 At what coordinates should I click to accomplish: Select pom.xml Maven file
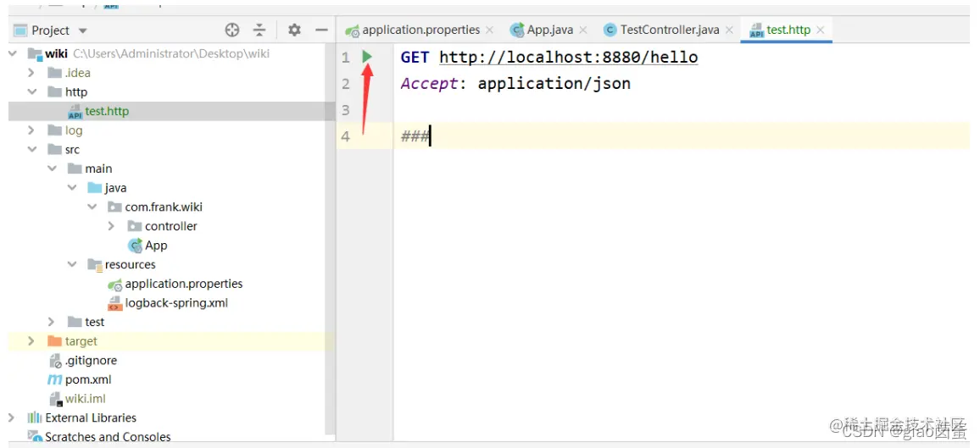tap(88, 380)
